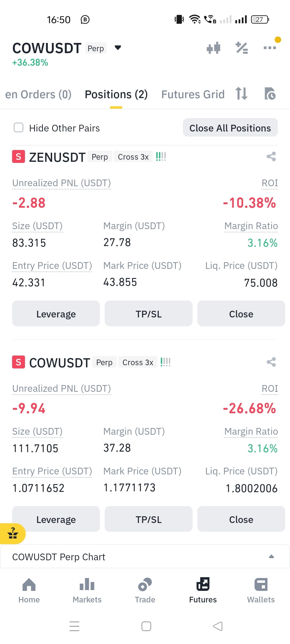
Task: Expand the COWUSDT Perp Chart panel
Action: 145,557
